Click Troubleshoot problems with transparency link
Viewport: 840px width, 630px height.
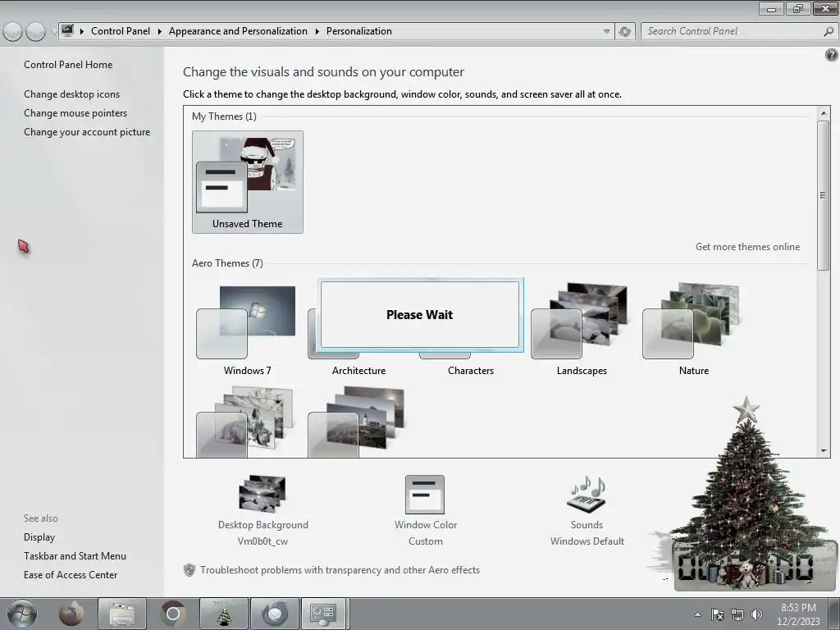pyautogui.click(x=340, y=570)
